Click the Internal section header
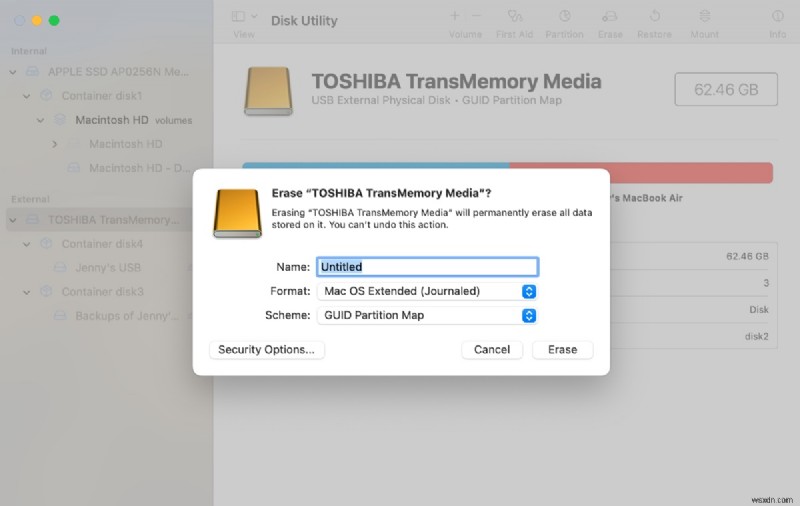 [29, 52]
